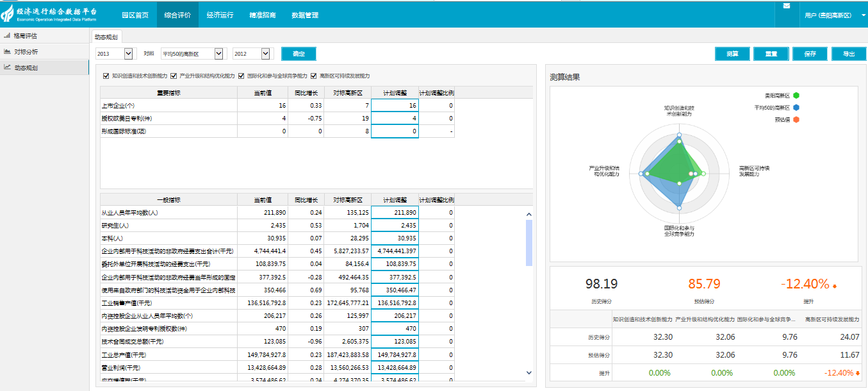
Task: Open the 2013 year dropdown
Action: tap(115, 54)
